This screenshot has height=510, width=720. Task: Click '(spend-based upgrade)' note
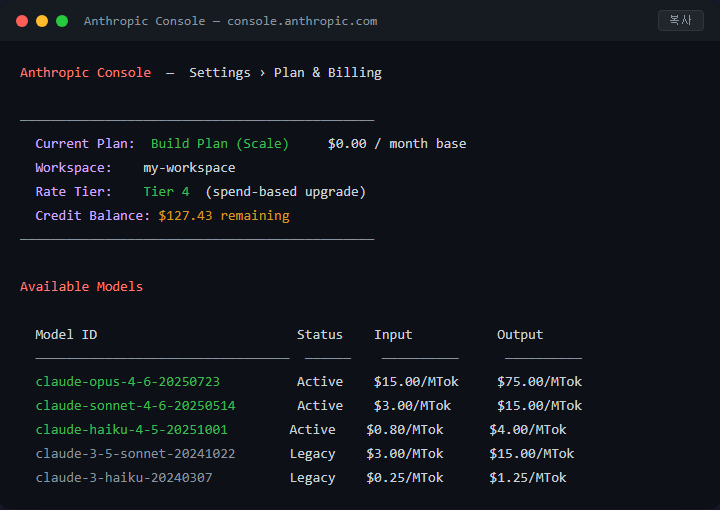[x=286, y=191]
